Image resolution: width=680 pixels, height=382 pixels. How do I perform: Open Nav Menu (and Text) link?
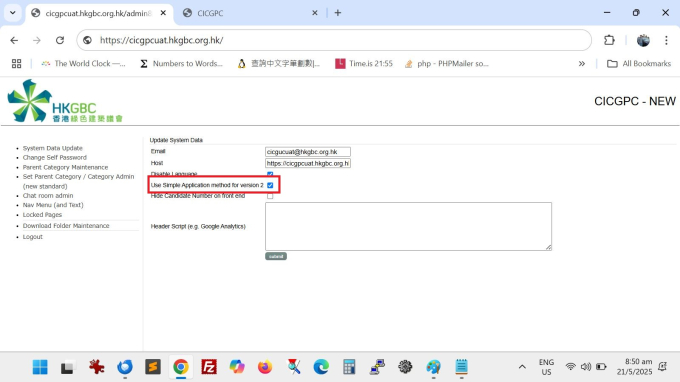point(53,205)
